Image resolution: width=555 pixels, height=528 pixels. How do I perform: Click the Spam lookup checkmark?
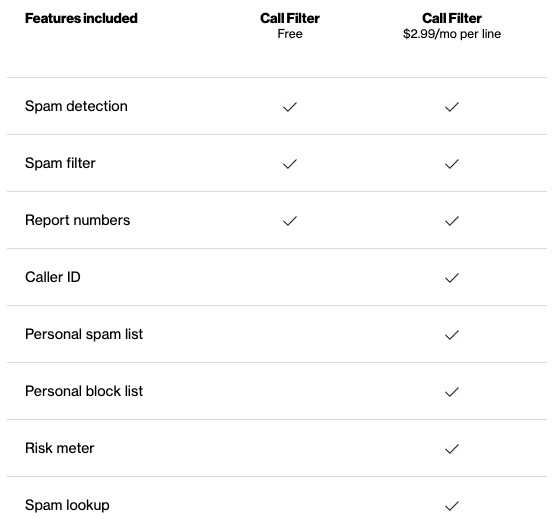[452, 506]
